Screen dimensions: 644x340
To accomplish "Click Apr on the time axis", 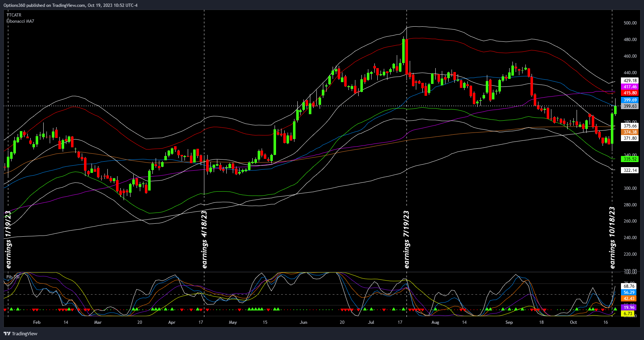I will pos(172,322).
